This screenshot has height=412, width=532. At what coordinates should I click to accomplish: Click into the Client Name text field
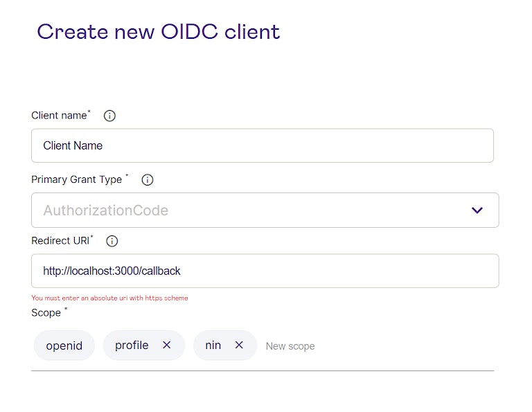point(262,145)
